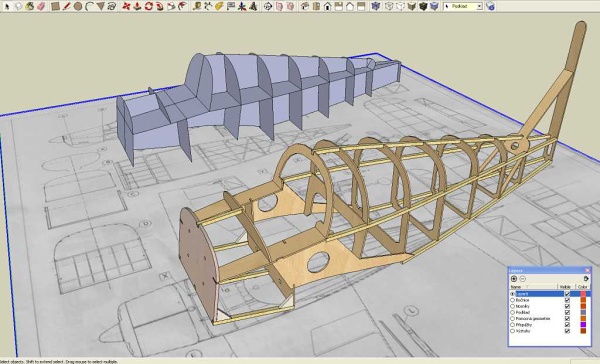Select the Dimension tool
Screen dimensions: 600x364
208,6
